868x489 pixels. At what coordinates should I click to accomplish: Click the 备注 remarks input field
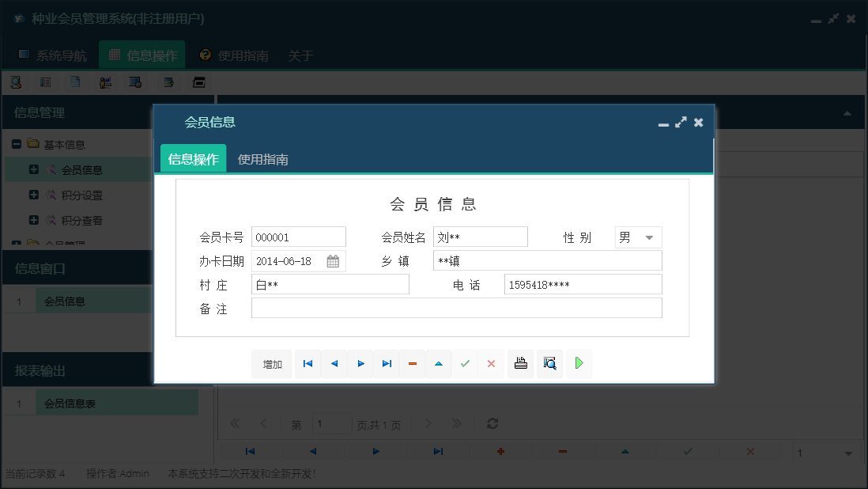pyautogui.click(x=456, y=308)
